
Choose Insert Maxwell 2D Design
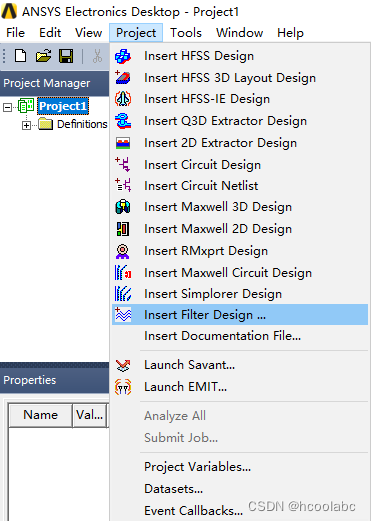[x=240, y=229]
